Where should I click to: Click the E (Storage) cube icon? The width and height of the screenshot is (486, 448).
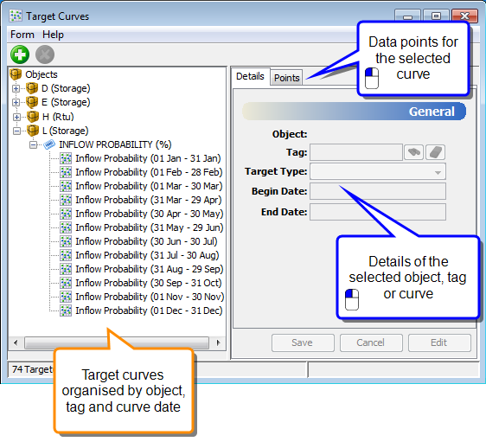(32, 102)
